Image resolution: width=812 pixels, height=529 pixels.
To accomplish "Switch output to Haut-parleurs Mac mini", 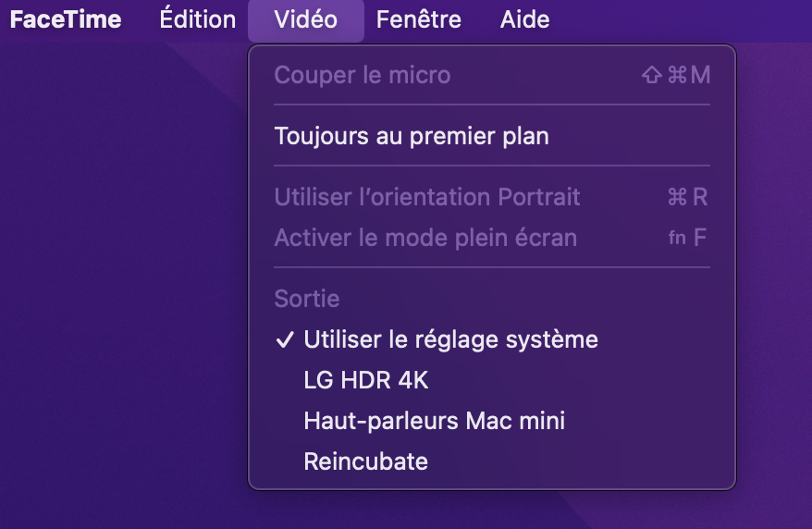I will tap(434, 422).
